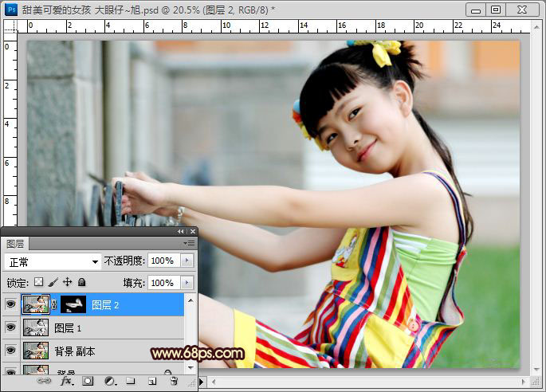The image size is (546, 392).
Task: Create a new layer group folder
Action: click(x=130, y=382)
